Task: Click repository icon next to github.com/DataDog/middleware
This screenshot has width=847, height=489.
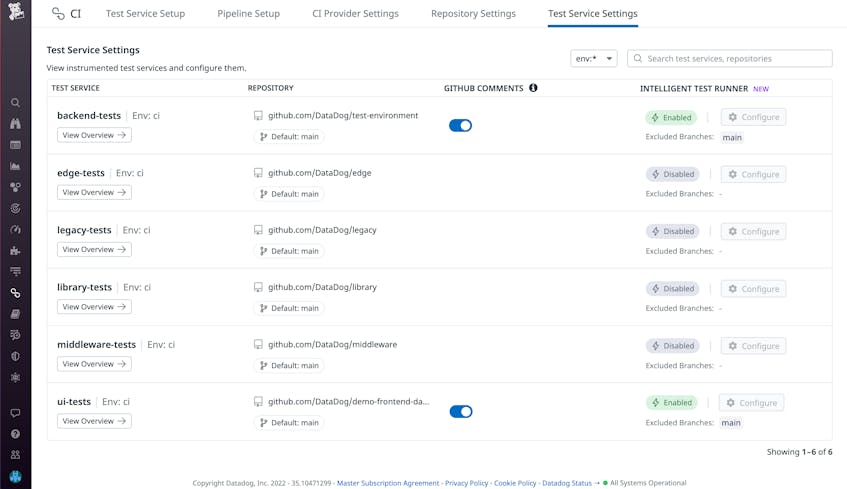Action: [258, 345]
